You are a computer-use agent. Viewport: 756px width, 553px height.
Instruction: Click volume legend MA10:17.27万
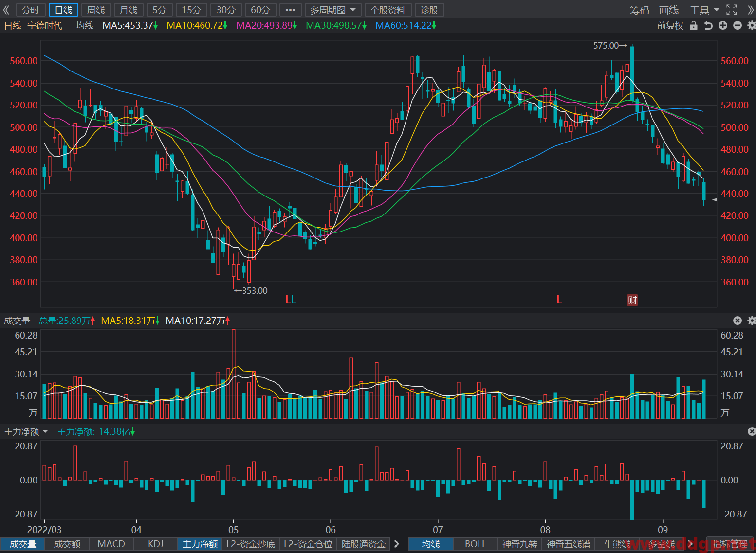point(198,321)
